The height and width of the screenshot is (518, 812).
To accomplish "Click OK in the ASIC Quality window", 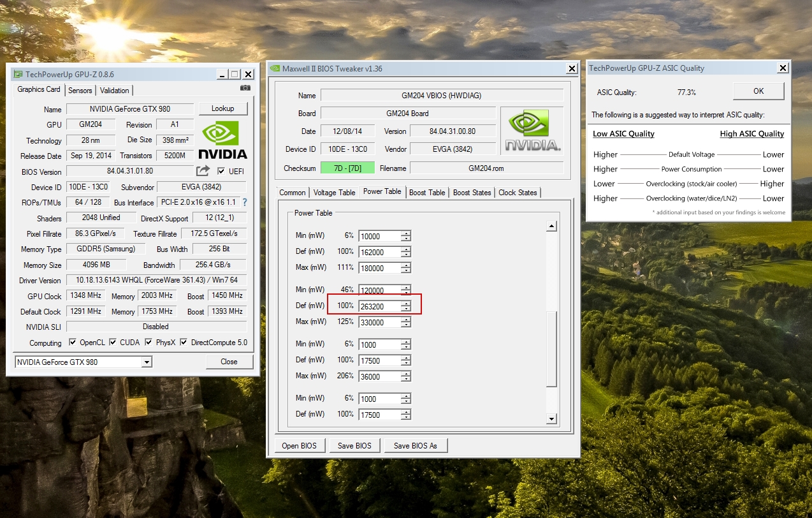I will coord(758,91).
